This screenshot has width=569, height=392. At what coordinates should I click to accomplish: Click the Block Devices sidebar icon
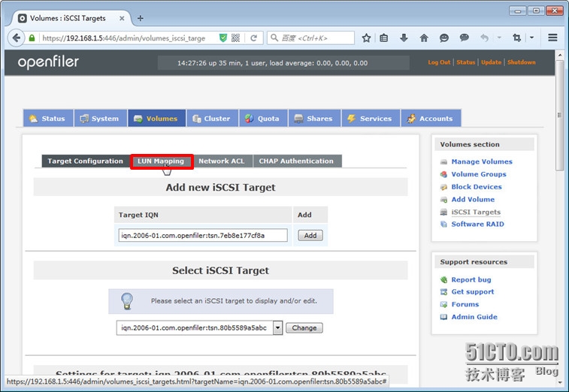pos(443,187)
